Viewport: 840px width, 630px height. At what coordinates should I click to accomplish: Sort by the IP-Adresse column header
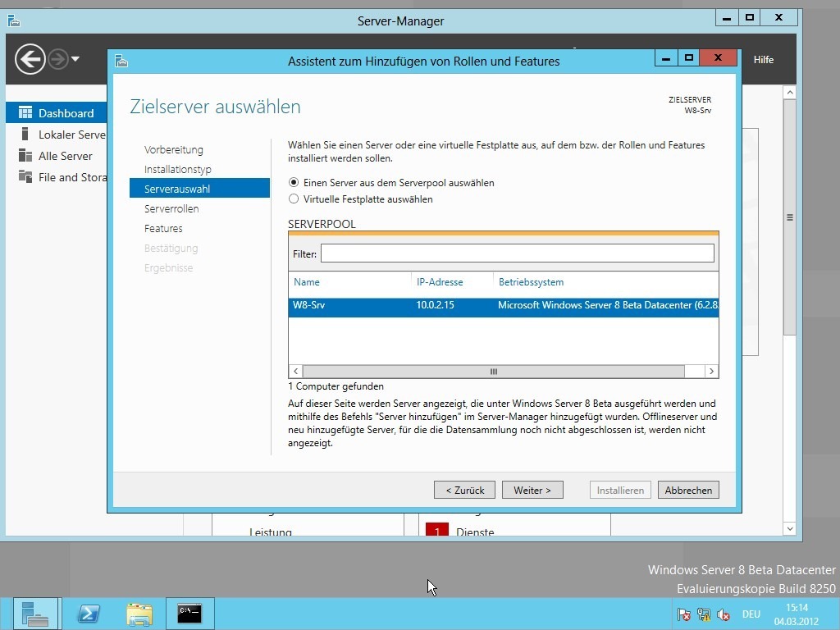click(440, 282)
